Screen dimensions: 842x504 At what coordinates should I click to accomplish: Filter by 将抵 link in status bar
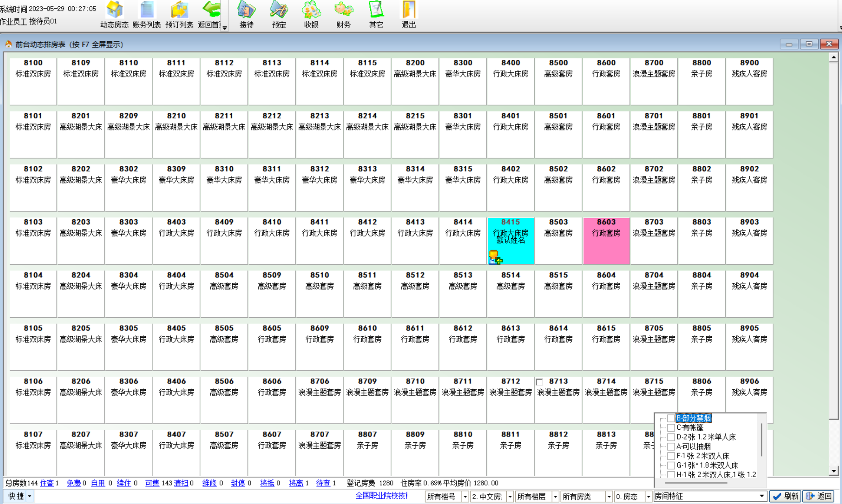coord(267,483)
